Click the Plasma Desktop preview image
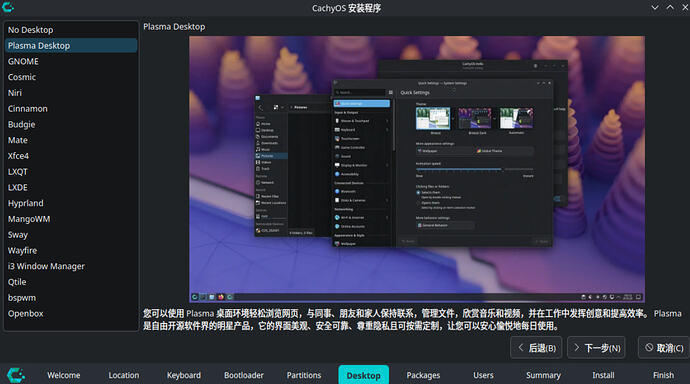The image size is (690, 384). point(417,169)
